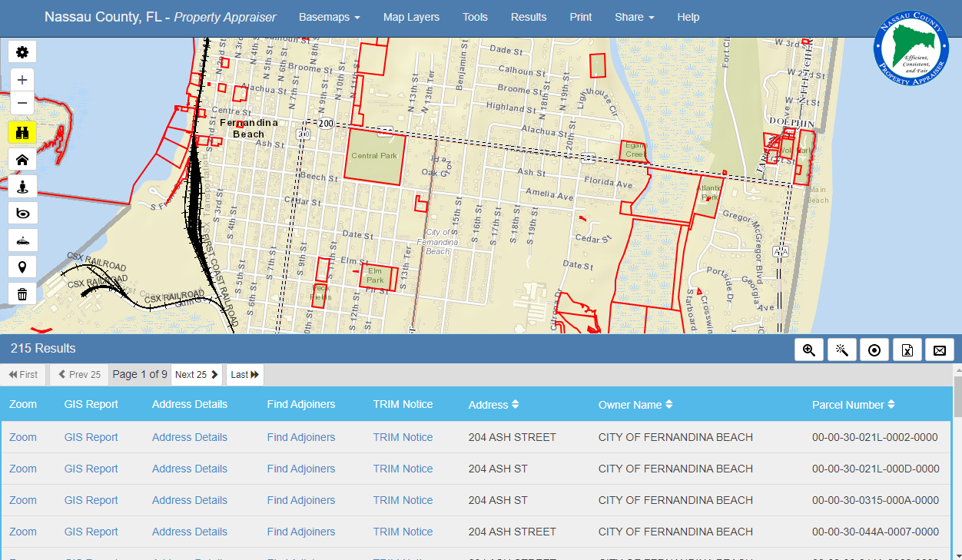The height and width of the screenshot is (560, 962).
Task: Zoom to results using the magnifier icon
Action: 809,350
